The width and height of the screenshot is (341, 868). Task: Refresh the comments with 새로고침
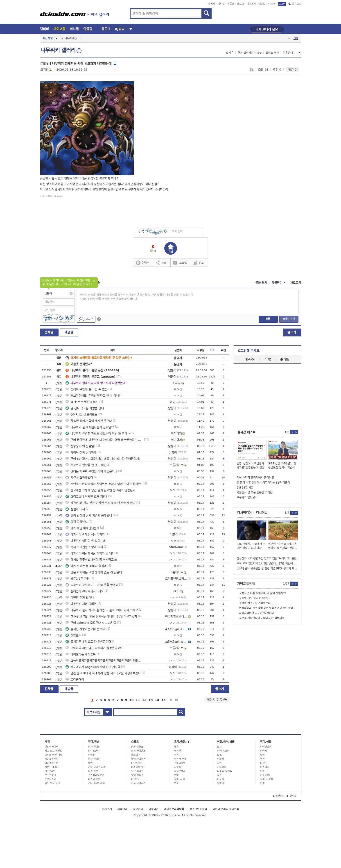[296, 283]
